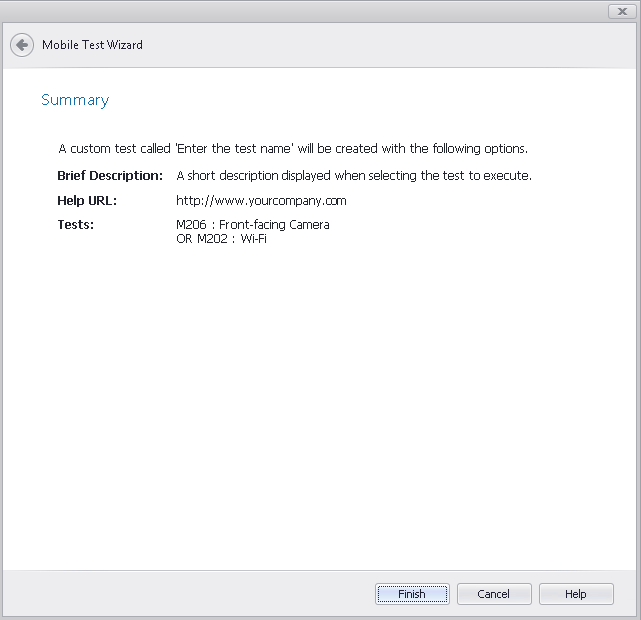
Task: Click the Tests label
Action: click(76, 225)
